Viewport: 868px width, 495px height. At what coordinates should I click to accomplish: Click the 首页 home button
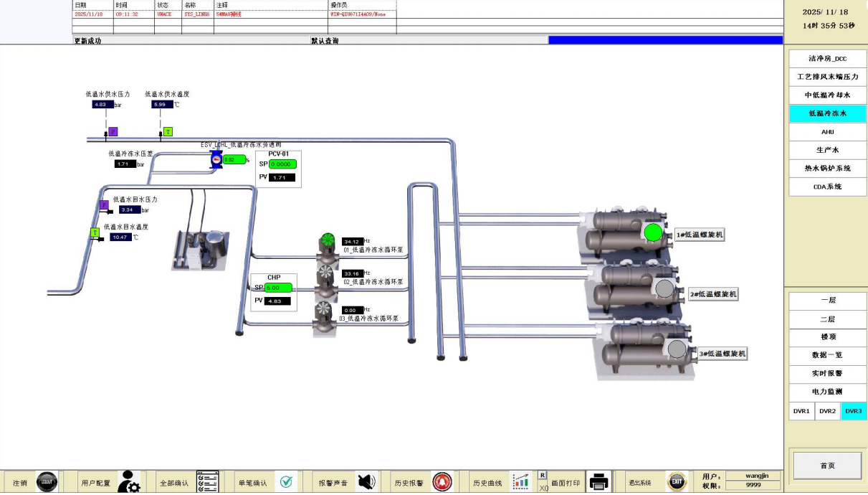827,466
